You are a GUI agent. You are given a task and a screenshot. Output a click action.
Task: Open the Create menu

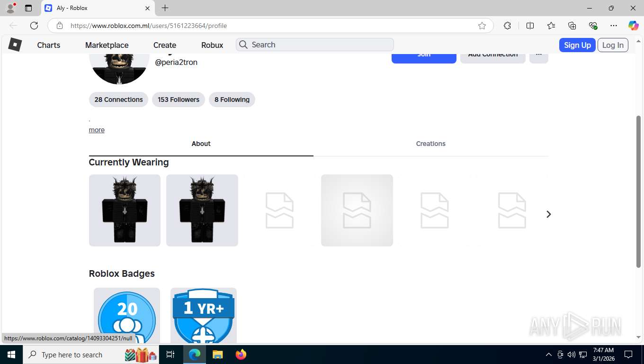click(x=165, y=45)
